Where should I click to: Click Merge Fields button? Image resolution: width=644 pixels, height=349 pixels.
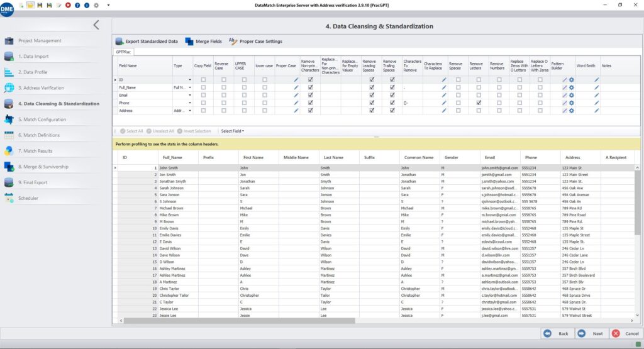coord(203,42)
